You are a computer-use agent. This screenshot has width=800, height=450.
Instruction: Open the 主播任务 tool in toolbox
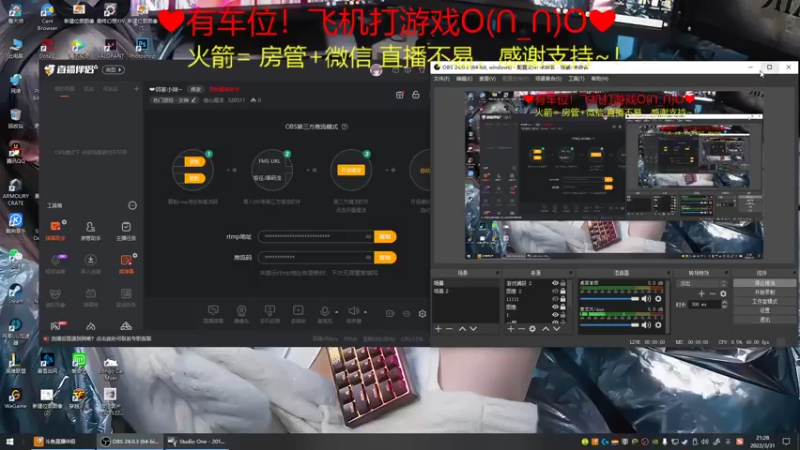click(x=126, y=230)
